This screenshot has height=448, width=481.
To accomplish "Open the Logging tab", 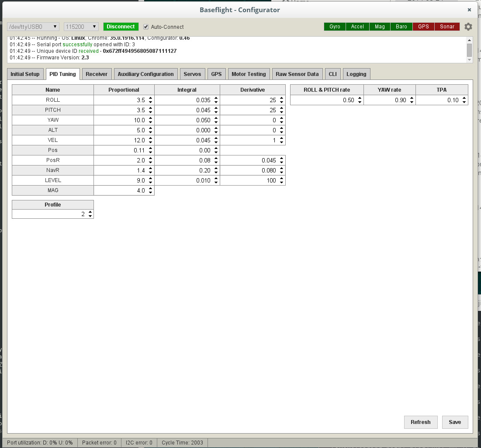I will 356,74.
